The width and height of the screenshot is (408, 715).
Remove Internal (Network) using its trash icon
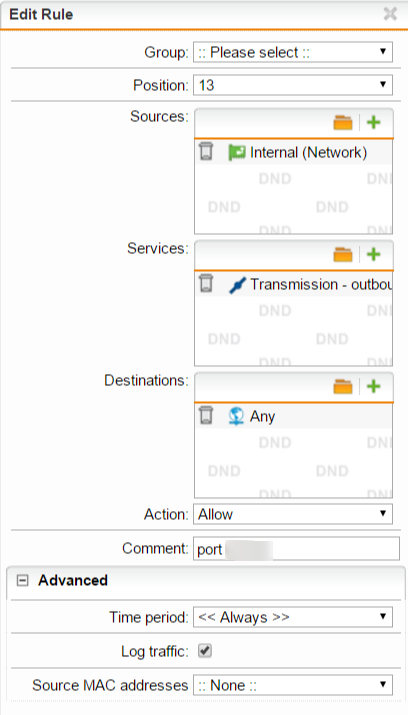coord(206,151)
